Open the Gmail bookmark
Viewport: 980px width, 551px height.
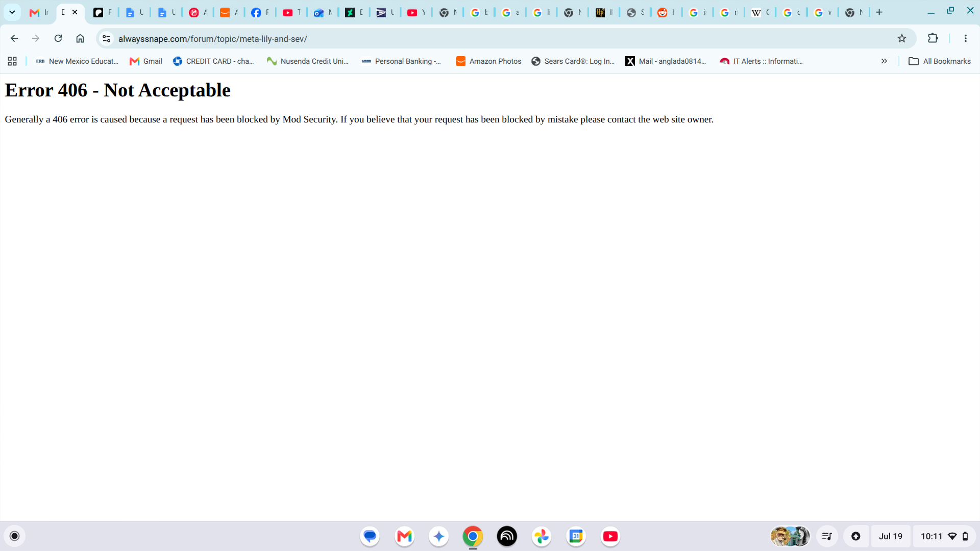pyautogui.click(x=146, y=61)
